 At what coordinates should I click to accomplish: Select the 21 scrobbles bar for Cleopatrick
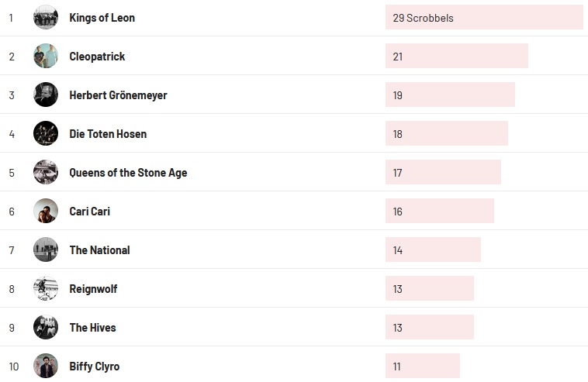[456, 56]
